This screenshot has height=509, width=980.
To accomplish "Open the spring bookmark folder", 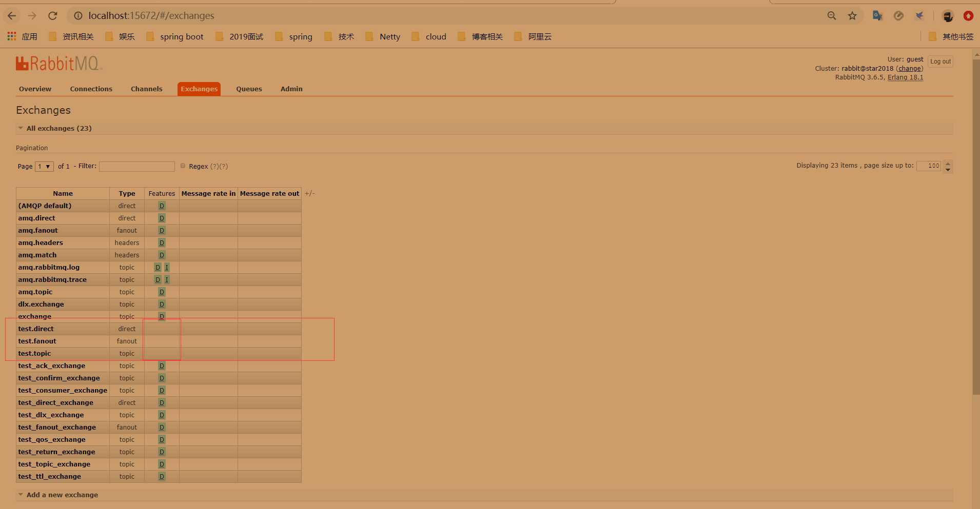I will point(294,36).
